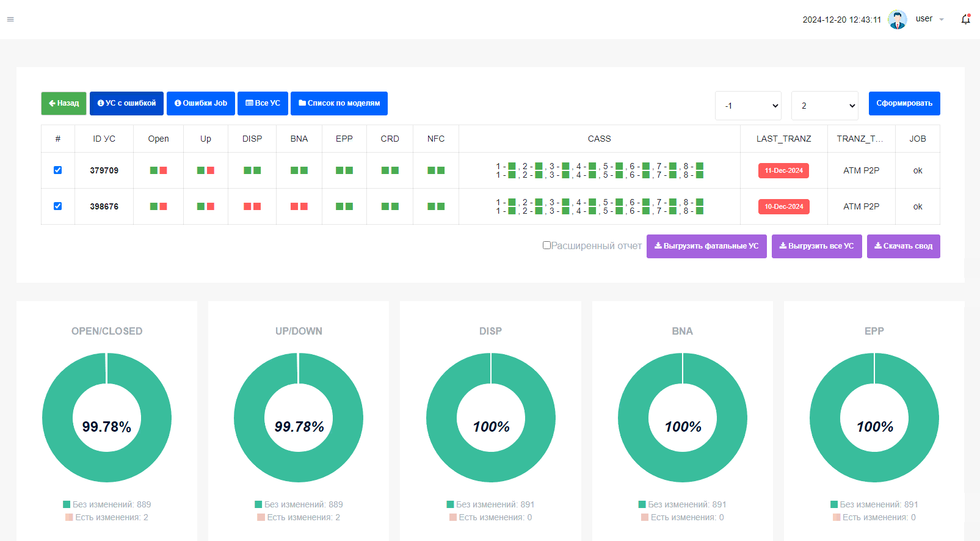The height and width of the screenshot is (541, 980).
Task: Click DISP status indicators for row 398676
Action: (252, 206)
